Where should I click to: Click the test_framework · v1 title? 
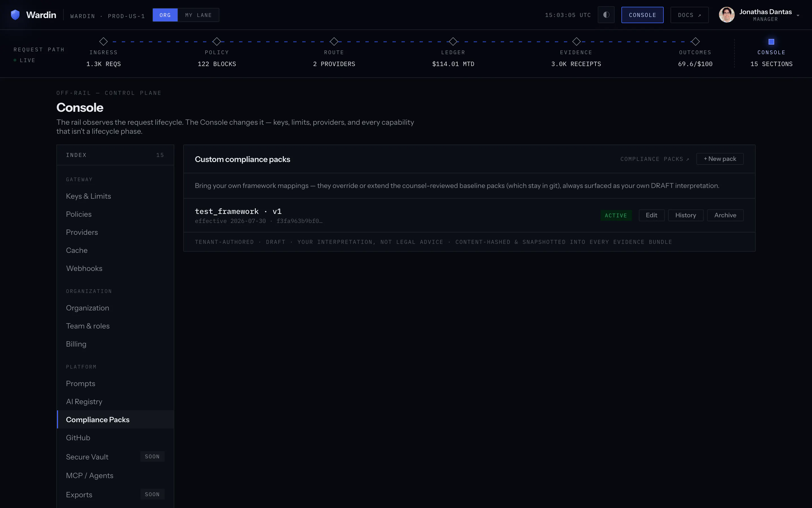tap(238, 211)
